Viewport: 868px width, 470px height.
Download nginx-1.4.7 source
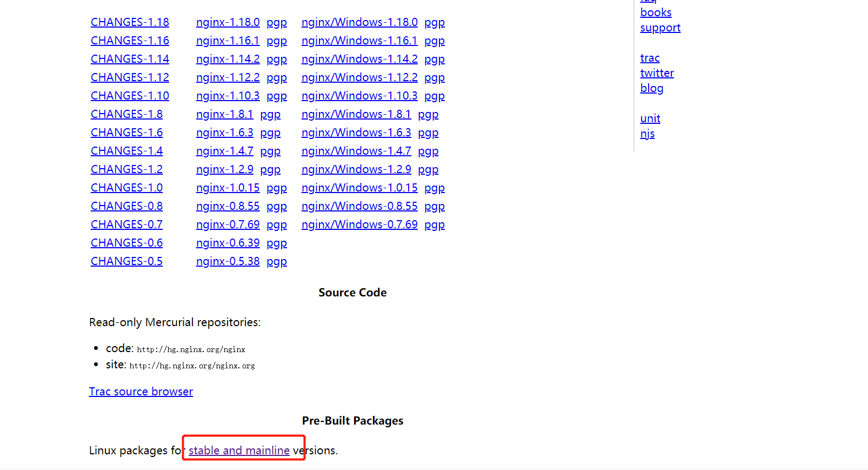coord(224,151)
